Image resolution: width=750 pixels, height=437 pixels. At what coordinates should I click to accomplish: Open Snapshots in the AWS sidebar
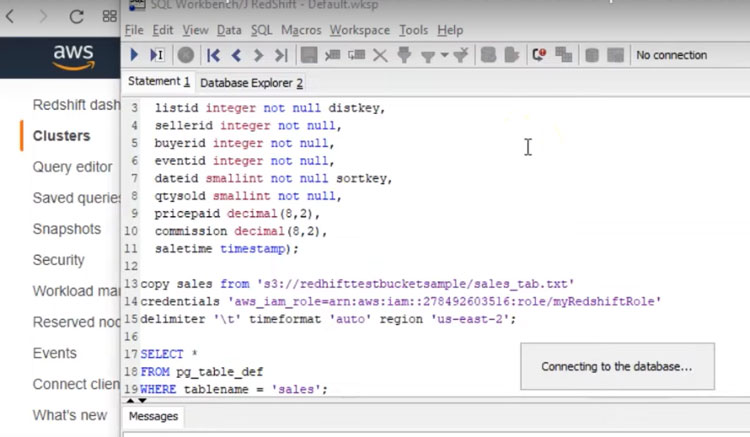(x=66, y=229)
